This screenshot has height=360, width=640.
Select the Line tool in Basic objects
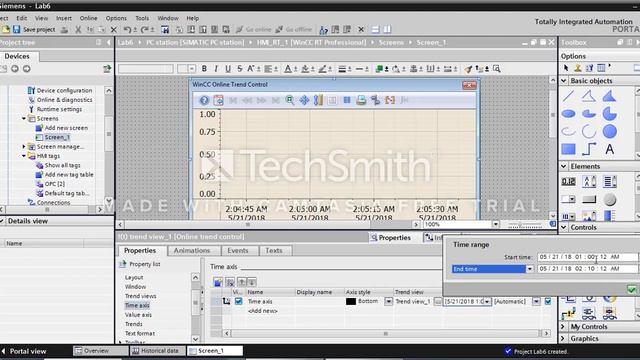[568, 96]
